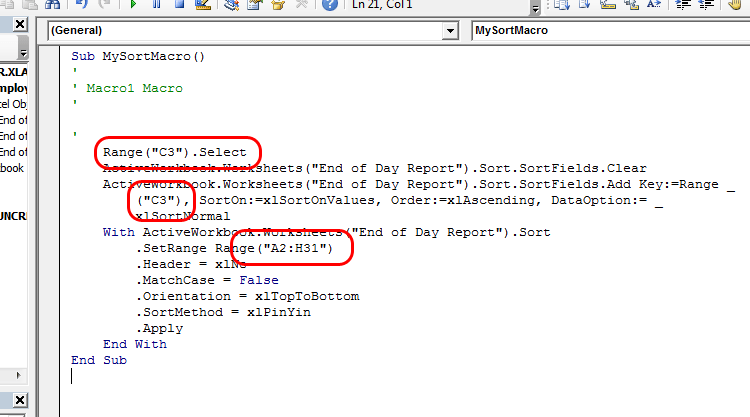The image size is (750, 417).
Task: Click the Indent icon
Action: (683, 4)
